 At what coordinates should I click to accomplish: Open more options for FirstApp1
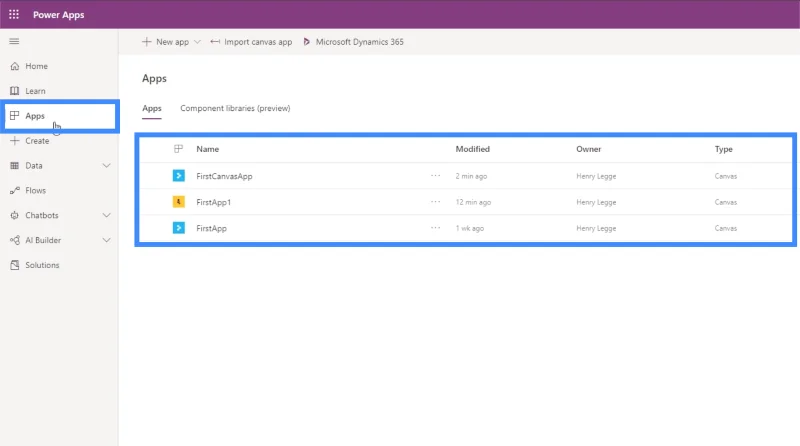[435, 201]
